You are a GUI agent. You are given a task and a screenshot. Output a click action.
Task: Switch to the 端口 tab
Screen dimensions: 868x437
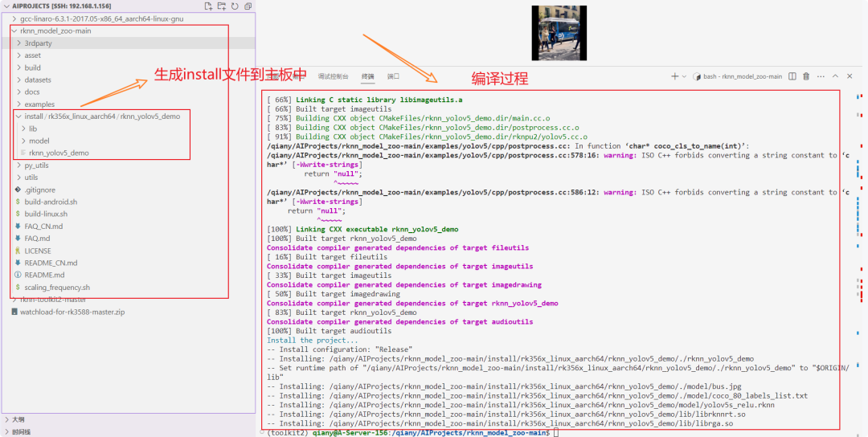pyautogui.click(x=393, y=76)
